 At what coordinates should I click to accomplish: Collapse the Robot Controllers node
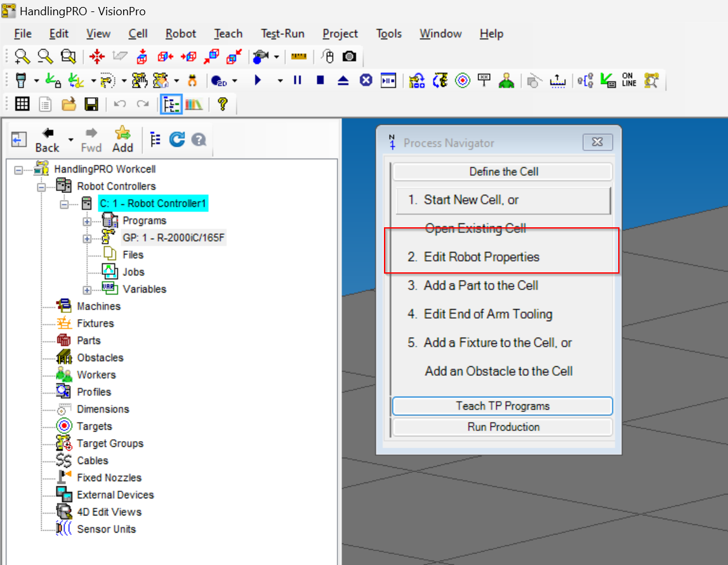41,187
